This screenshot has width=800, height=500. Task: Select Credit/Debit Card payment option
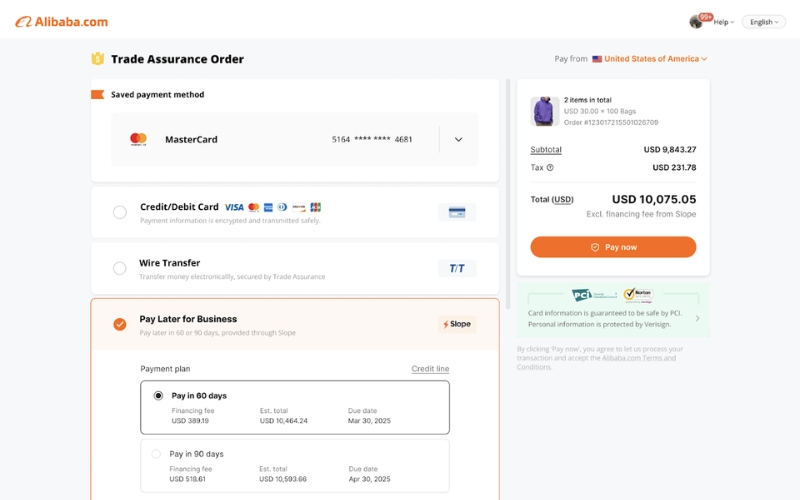[120, 212]
